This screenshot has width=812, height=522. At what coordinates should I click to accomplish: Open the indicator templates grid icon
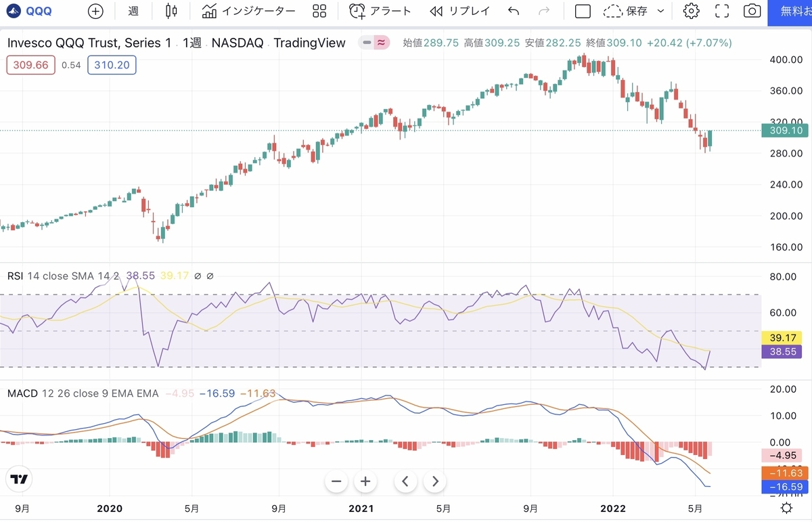[319, 11]
